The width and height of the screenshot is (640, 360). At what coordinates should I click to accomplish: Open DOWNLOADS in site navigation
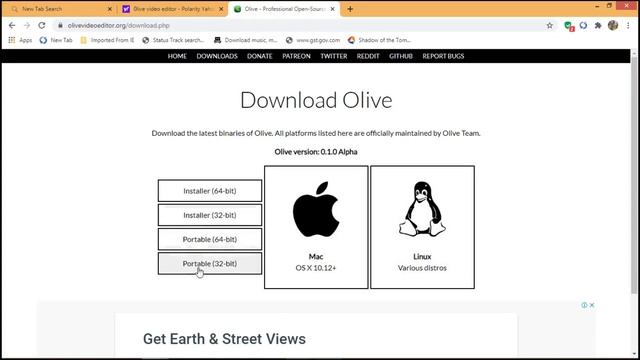[x=217, y=56]
